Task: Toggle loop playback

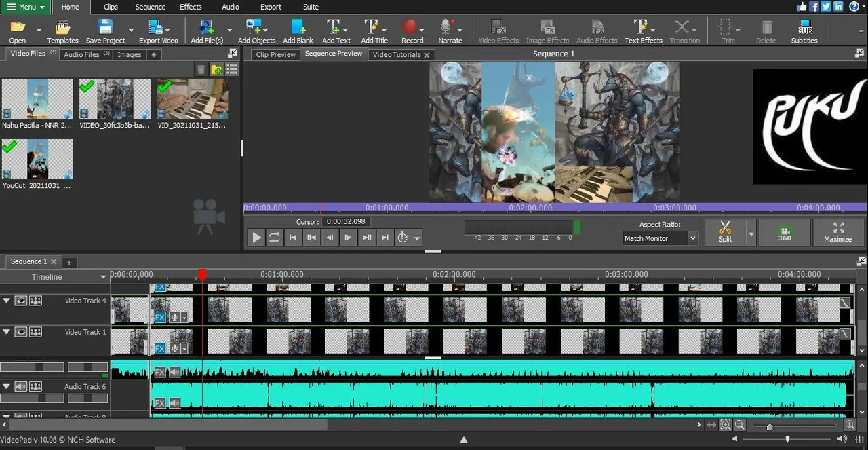Action: 275,237
